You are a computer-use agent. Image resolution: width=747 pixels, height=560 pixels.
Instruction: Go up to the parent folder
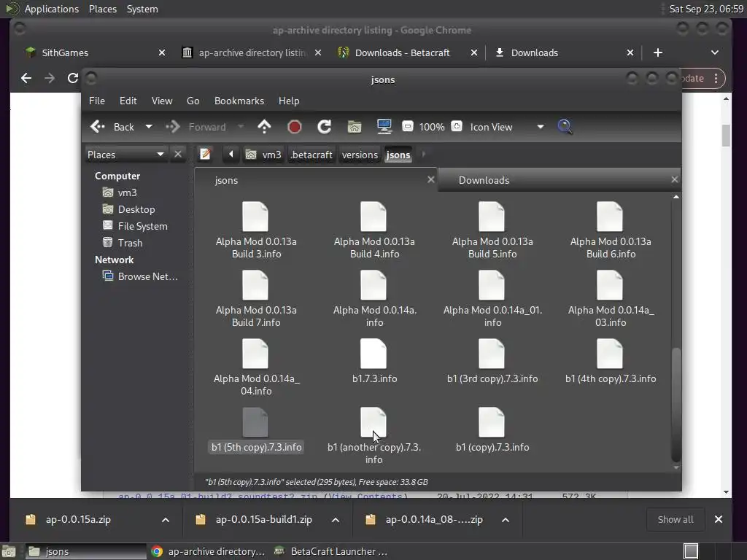pos(264,127)
